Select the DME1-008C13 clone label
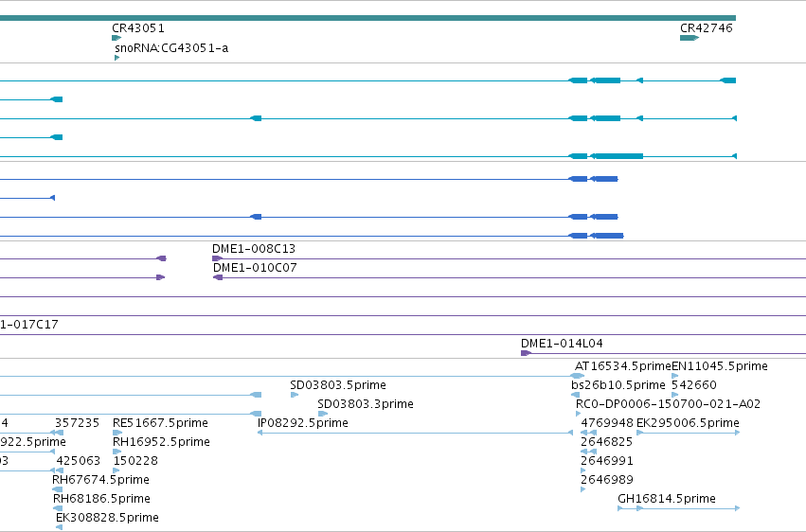The width and height of the screenshot is (806, 532). coord(254,249)
